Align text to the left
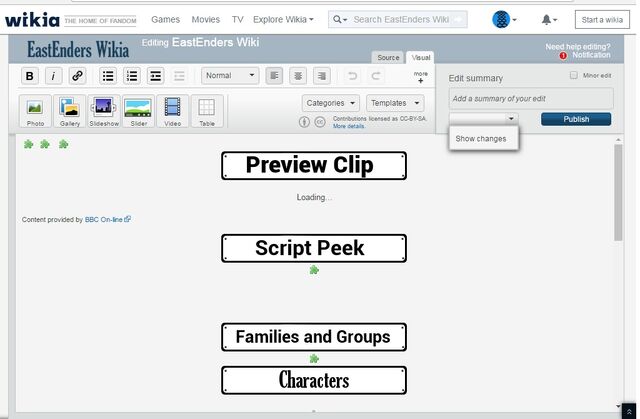The image size is (640, 419). coord(274,76)
